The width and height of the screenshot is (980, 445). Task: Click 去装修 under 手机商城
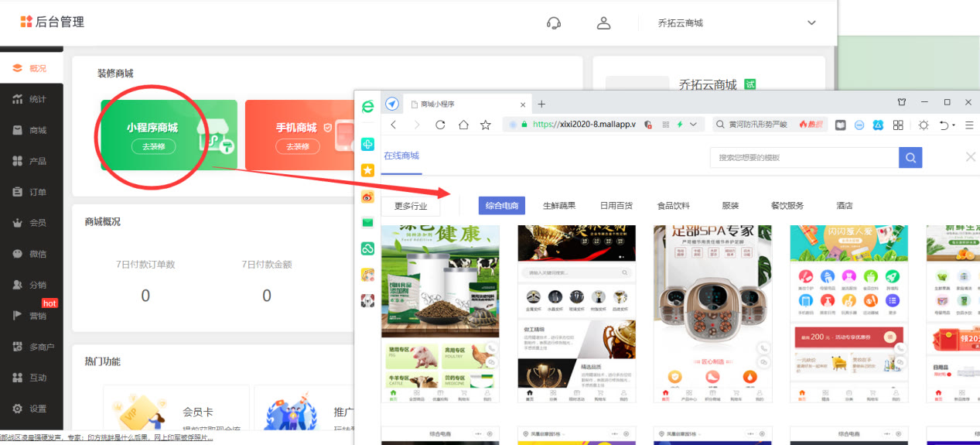click(x=298, y=146)
